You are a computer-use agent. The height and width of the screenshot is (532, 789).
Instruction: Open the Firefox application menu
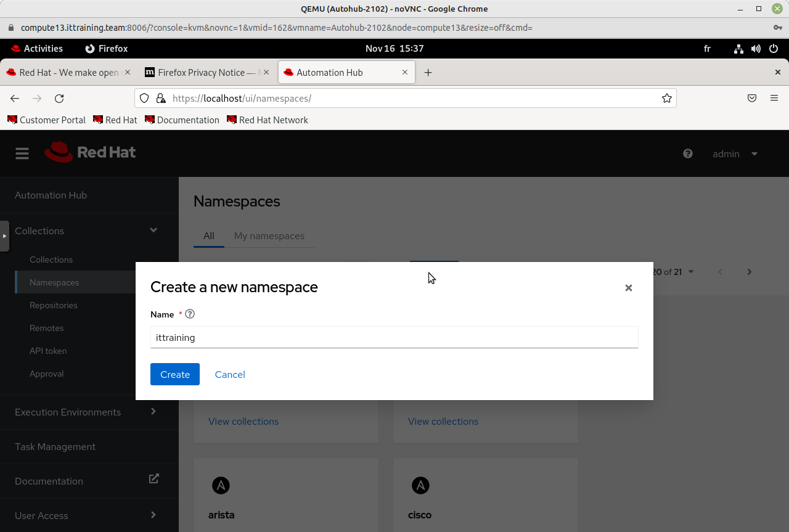pyautogui.click(x=774, y=98)
